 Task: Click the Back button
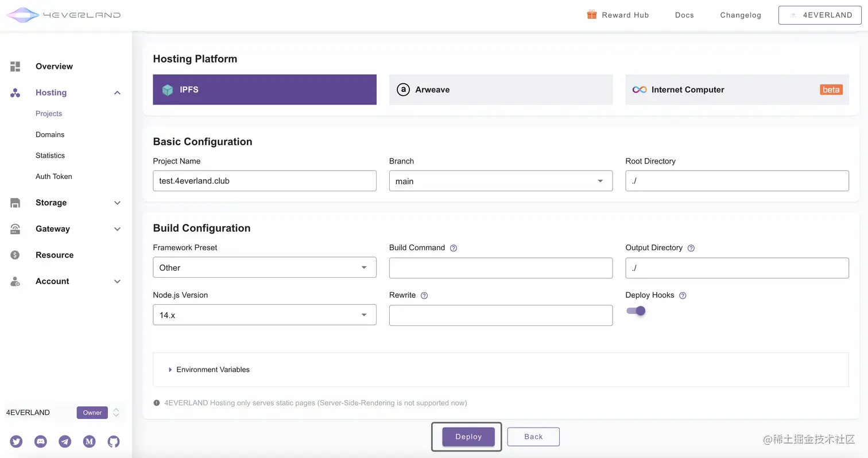(533, 437)
